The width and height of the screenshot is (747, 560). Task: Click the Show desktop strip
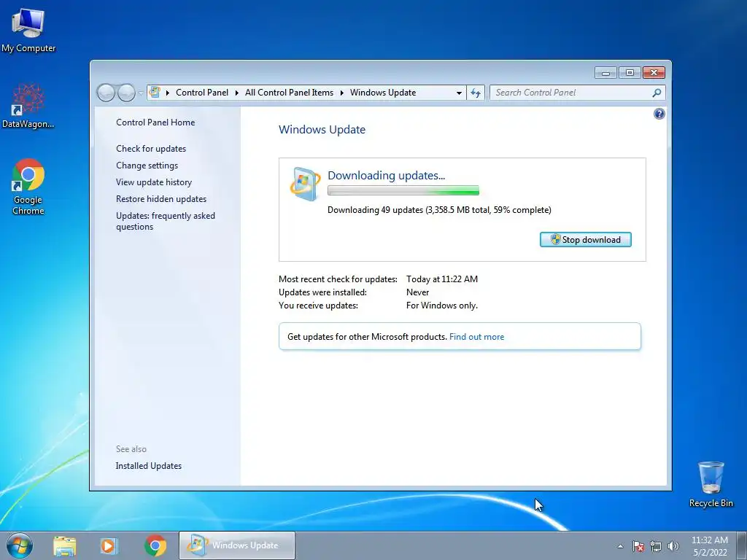[742, 545]
